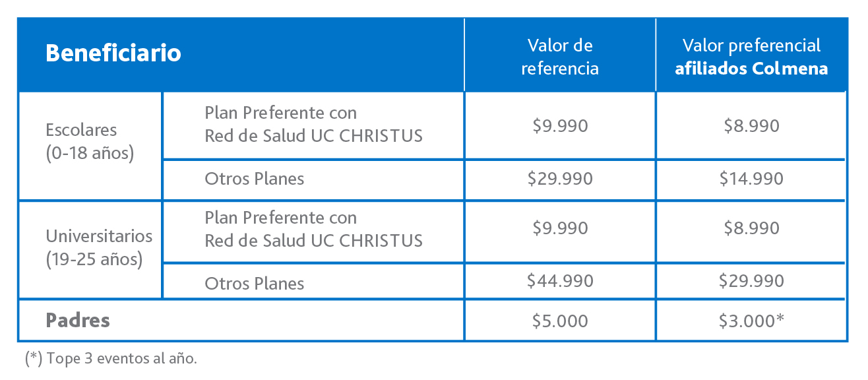Click the Tope 3 eventos al año footnote
The height and width of the screenshot is (380, 868).
point(111,359)
